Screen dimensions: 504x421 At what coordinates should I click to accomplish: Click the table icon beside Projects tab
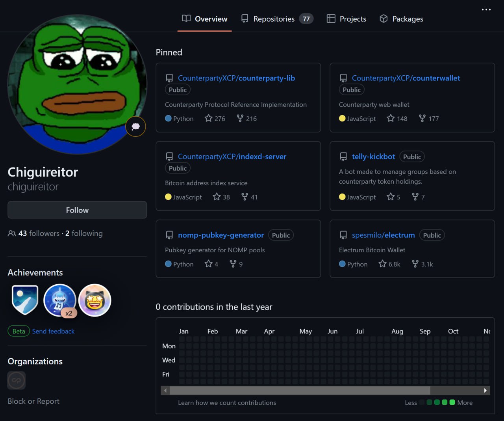click(331, 19)
